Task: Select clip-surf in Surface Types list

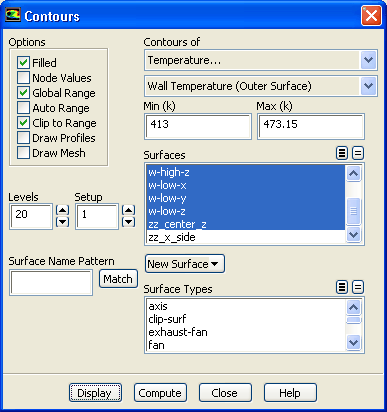Action: 246,319
